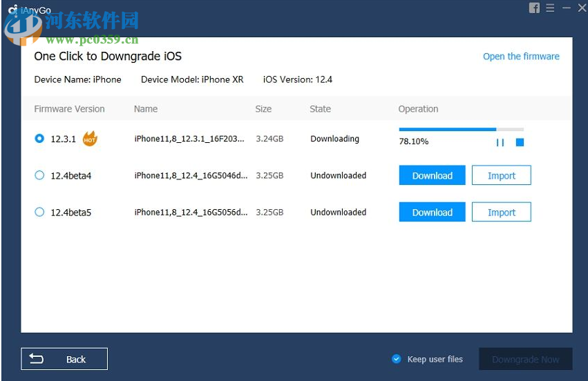Click the Operation column header

[x=418, y=109]
